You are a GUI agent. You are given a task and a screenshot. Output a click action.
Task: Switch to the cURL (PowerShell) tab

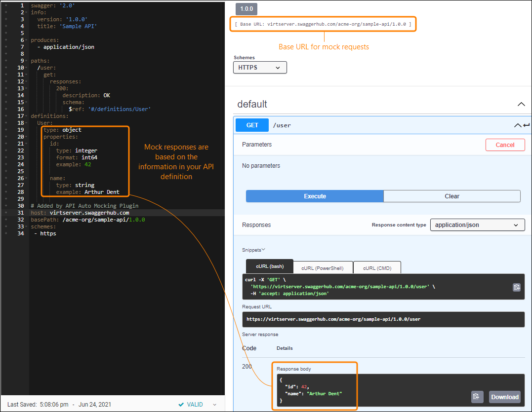pos(323,267)
